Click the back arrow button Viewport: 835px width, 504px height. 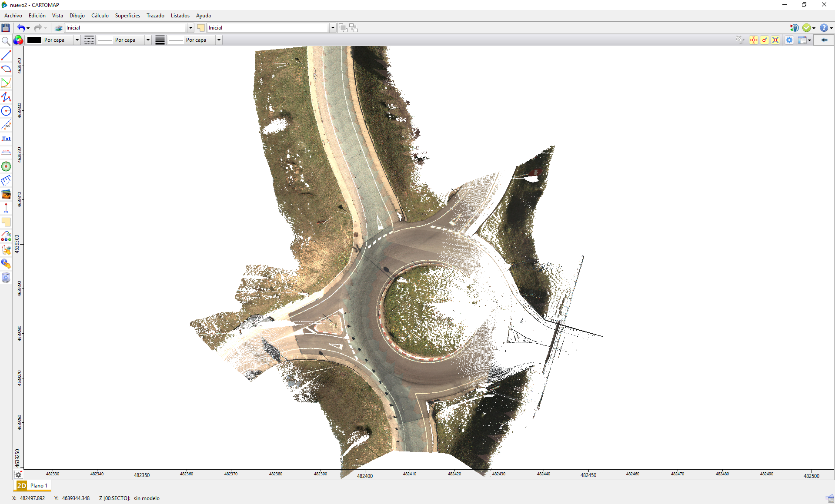coord(824,40)
